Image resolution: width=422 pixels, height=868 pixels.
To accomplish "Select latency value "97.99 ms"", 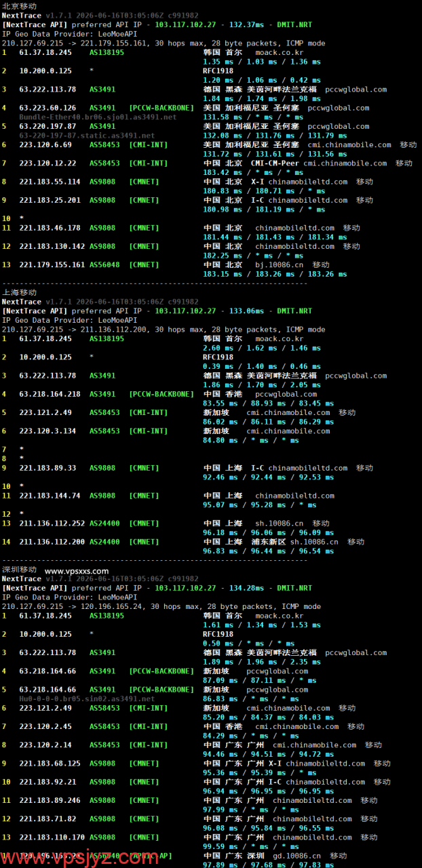I will (x=220, y=810).
